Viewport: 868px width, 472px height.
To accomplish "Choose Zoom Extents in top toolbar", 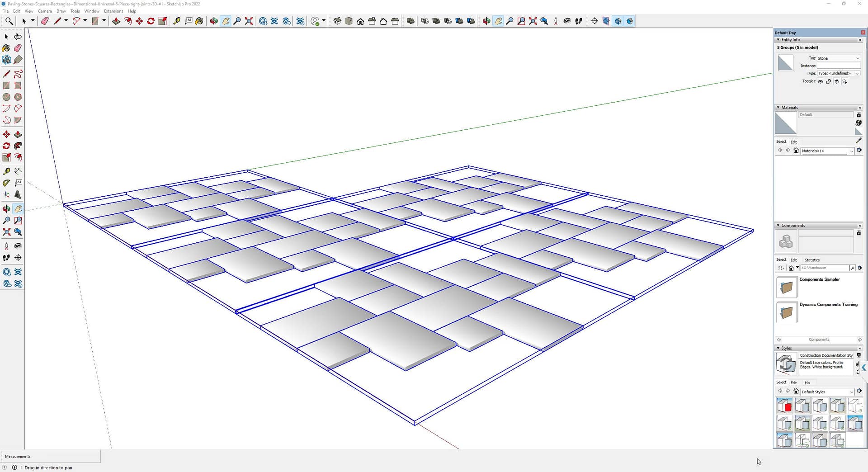I will pyautogui.click(x=249, y=21).
